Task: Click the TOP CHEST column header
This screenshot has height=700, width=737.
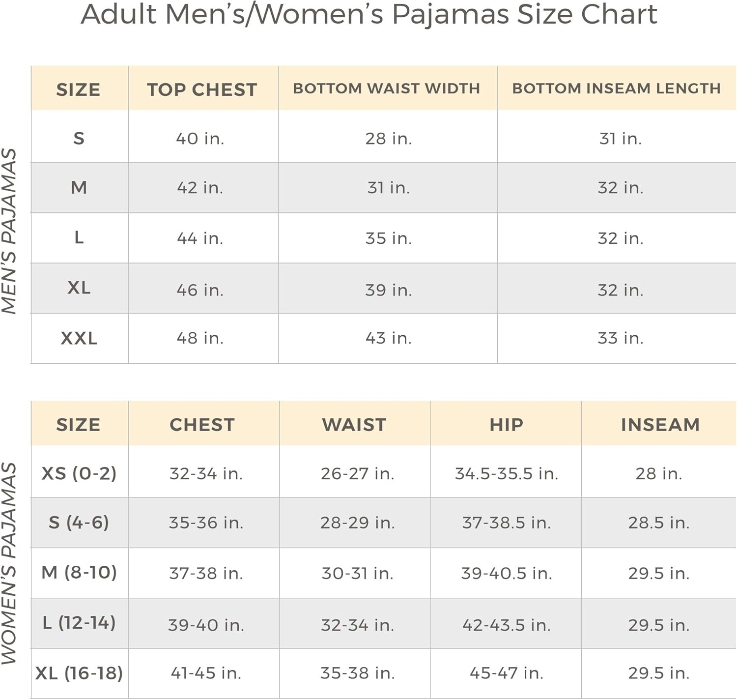Action: point(202,89)
